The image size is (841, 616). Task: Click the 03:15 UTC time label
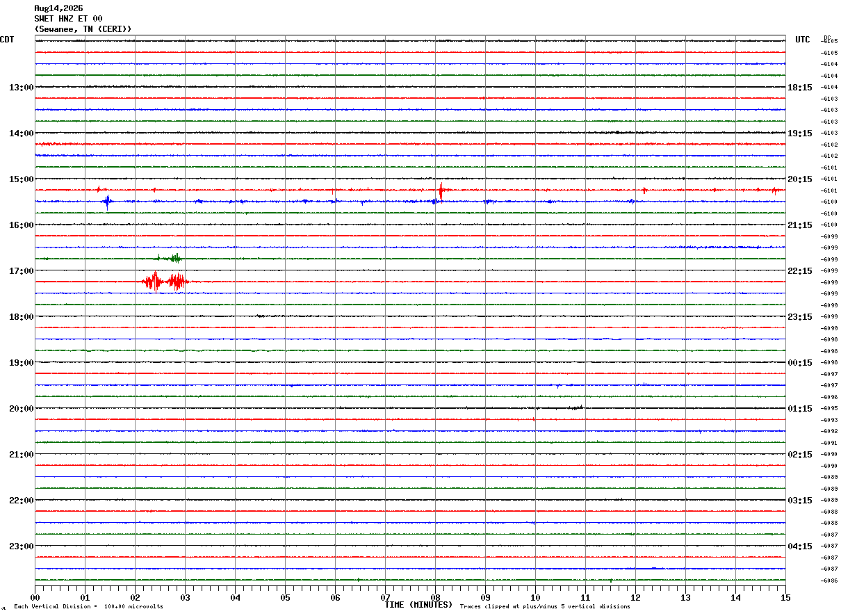coord(800,501)
